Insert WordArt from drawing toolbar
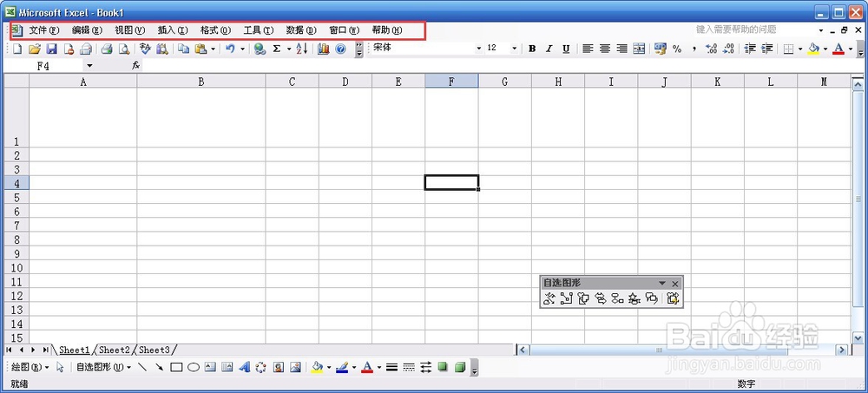The width and height of the screenshot is (868, 393). (244, 367)
